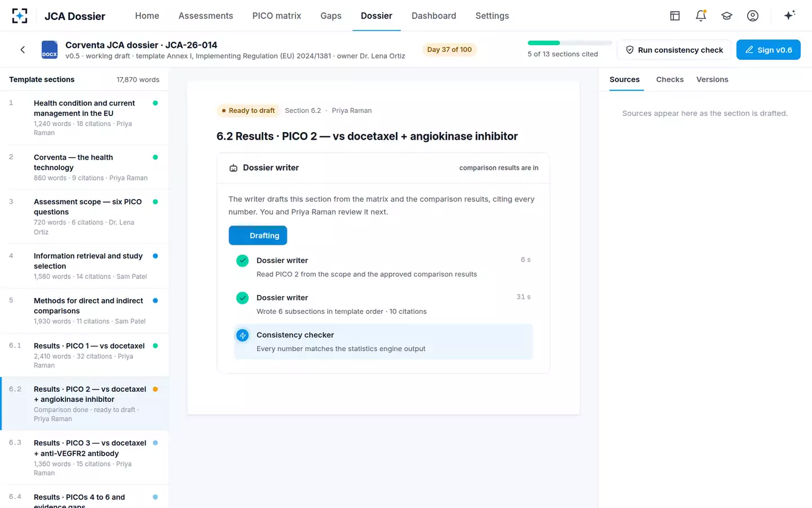
Task: Switch to the Checks tab
Action: [x=670, y=80]
